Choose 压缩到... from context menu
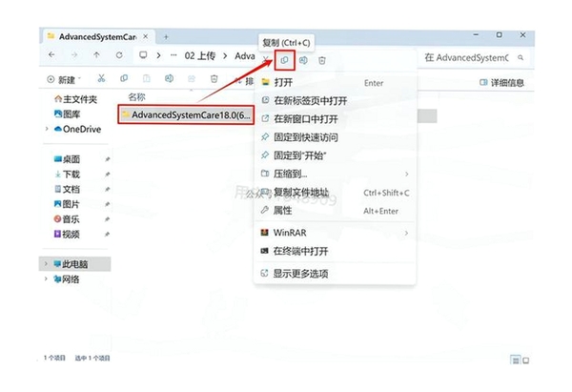Screen dimensions: 572x392 tap(335, 175)
